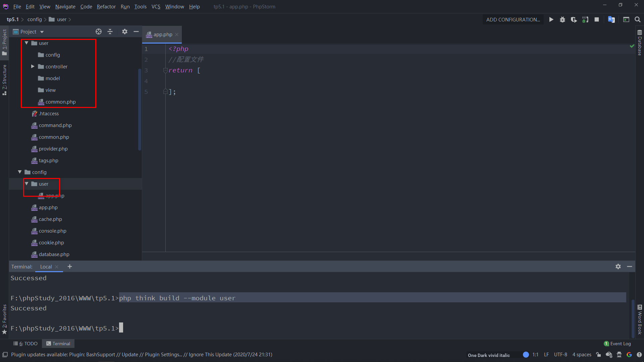This screenshot has width=644, height=362.
Task: Toggle the 1: Project side tab
Action: [x=4, y=42]
